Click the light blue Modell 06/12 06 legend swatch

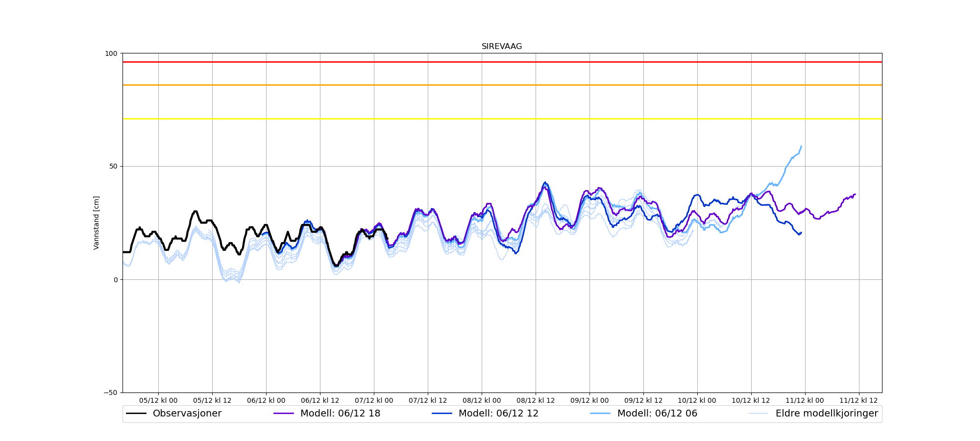(600, 414)
